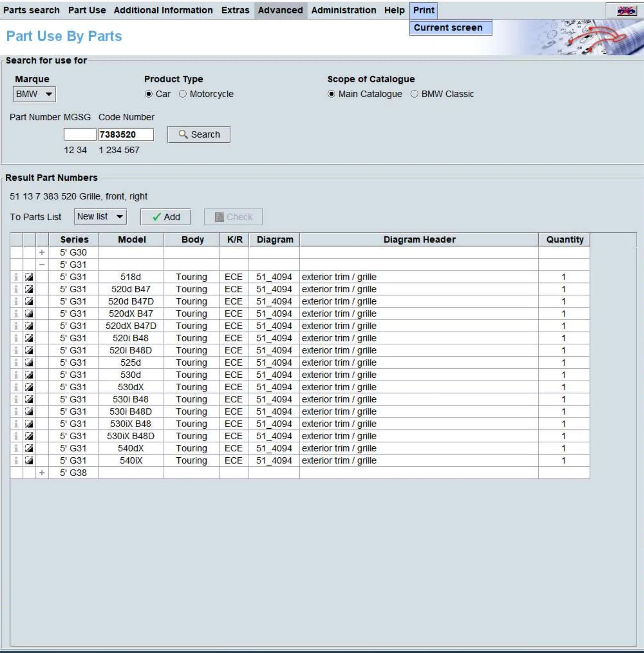Click the info icon for the 518d row
This screenshot has height=653, width=644.
point(16,277)
